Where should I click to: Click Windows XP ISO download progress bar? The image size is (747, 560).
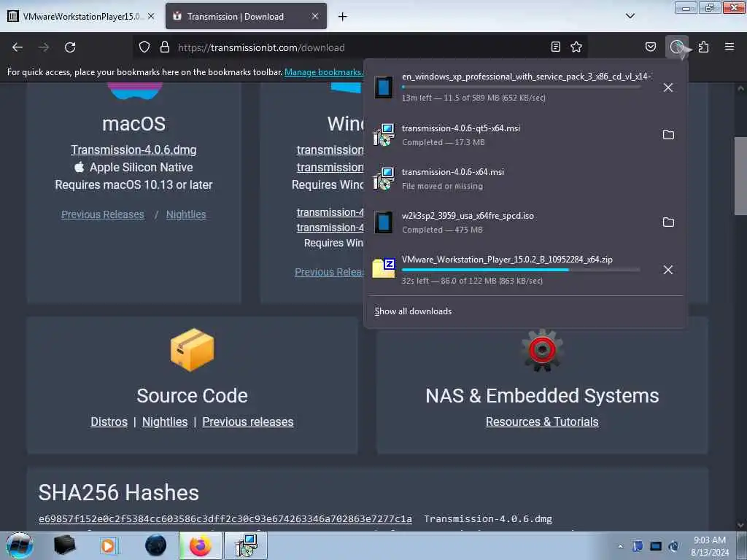(521, 87)
